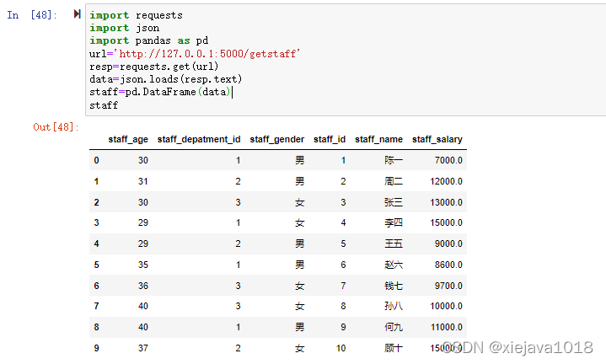Click the 'import pandas as pd' line

pyautogui.click(x=149, y=40)
